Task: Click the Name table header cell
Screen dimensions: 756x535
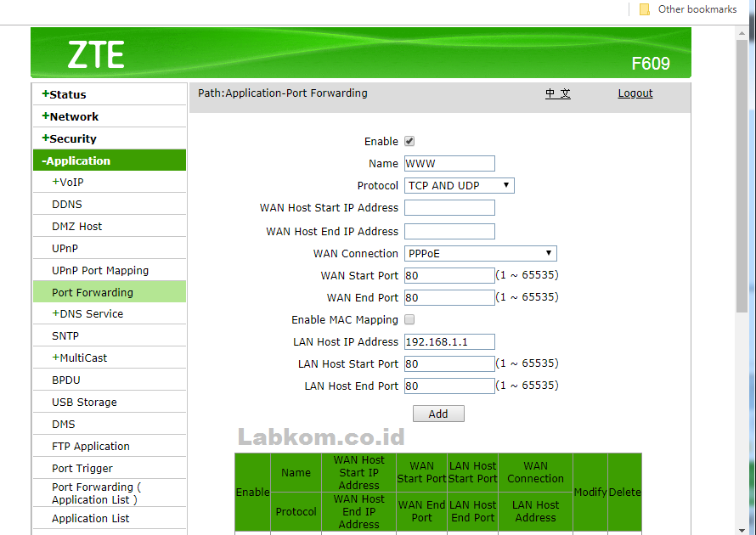Action: (x=296, y=472)
